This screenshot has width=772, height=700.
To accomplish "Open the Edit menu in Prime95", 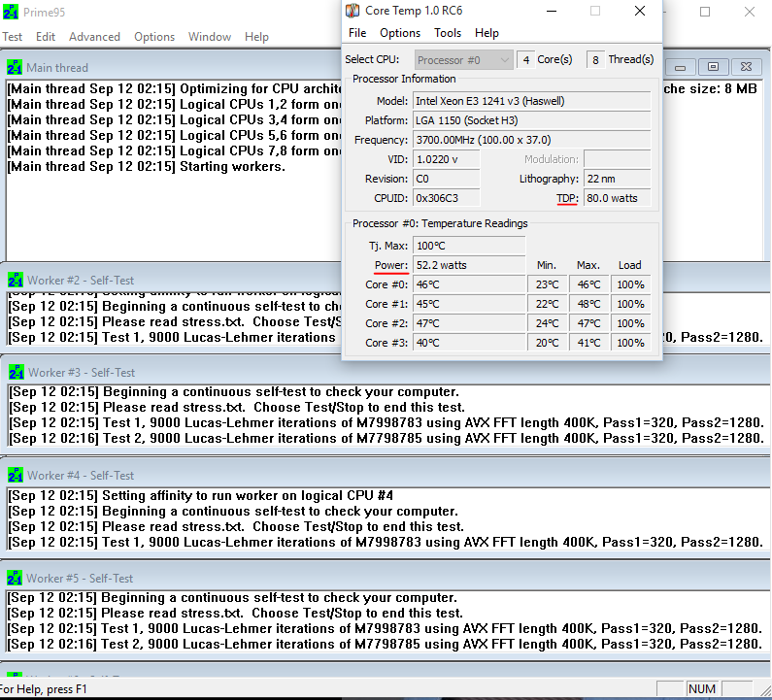I will tap(46, 37).
